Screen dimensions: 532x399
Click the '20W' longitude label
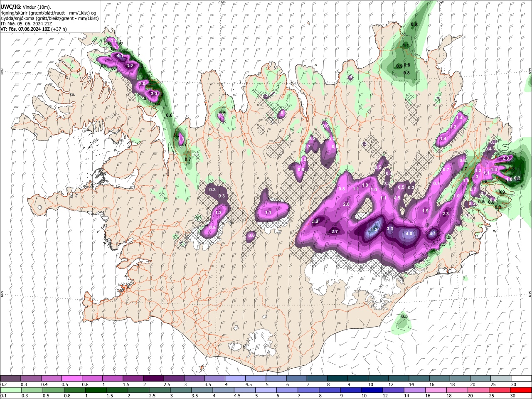pos(221,2)
